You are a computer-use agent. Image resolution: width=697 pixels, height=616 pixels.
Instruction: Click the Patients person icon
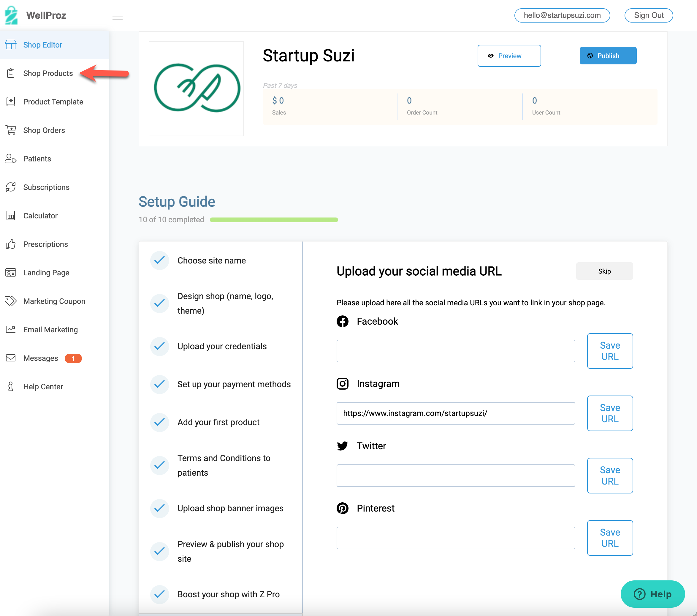pos(11,159)
